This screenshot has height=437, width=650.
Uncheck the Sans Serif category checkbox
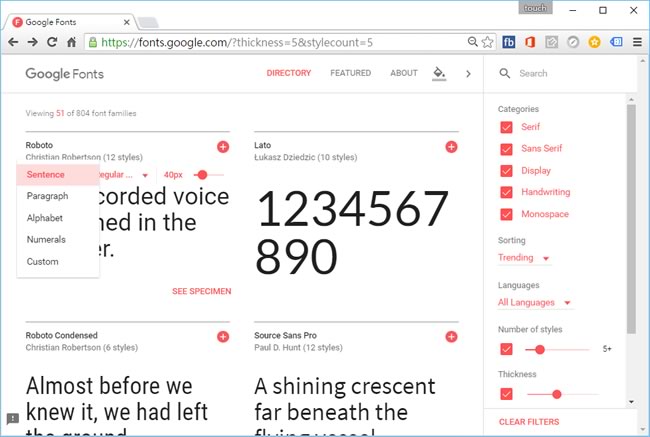pyautogui.click(x=506, y=149)
